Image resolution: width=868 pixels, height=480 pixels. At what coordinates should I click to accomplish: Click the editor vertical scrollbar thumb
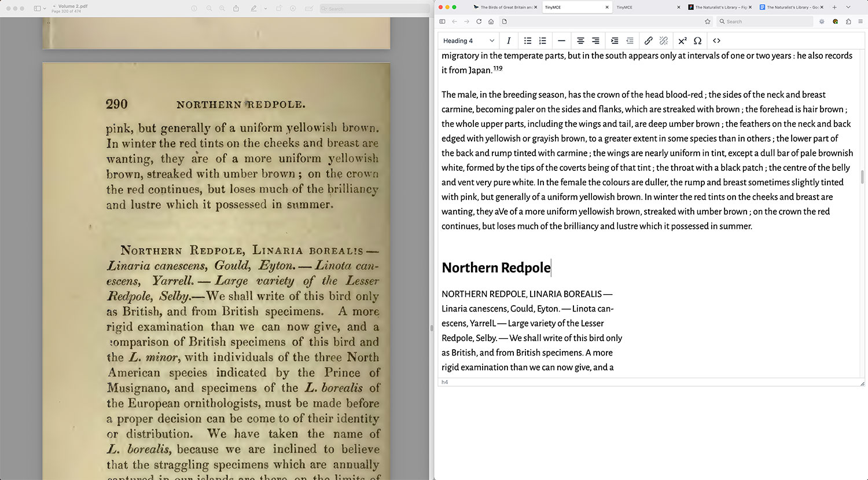[862, 177]
